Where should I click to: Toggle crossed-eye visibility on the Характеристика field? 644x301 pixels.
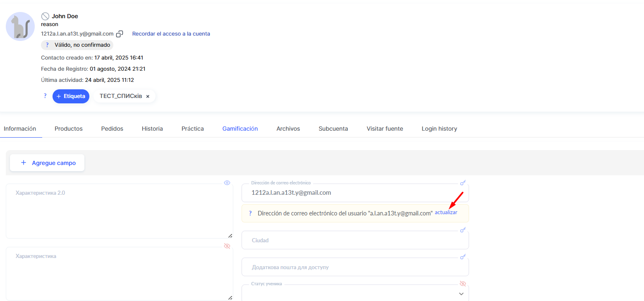click(227, 246)
